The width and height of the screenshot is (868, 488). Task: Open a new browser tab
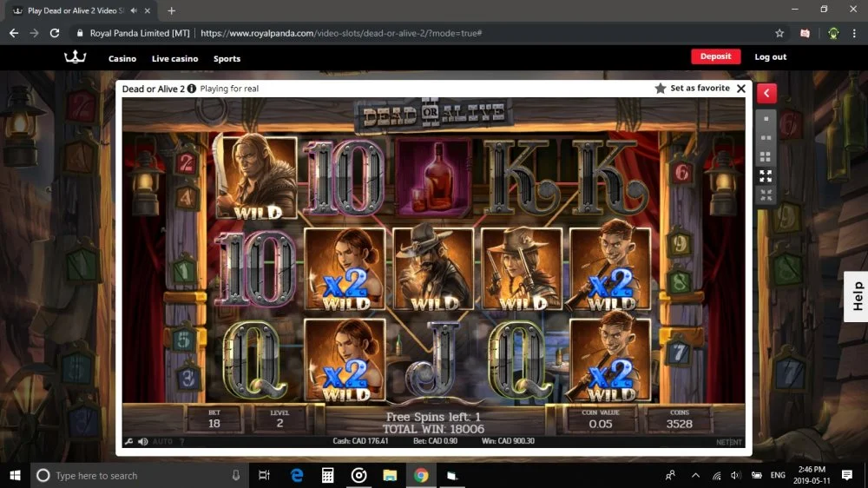[171, 10]
